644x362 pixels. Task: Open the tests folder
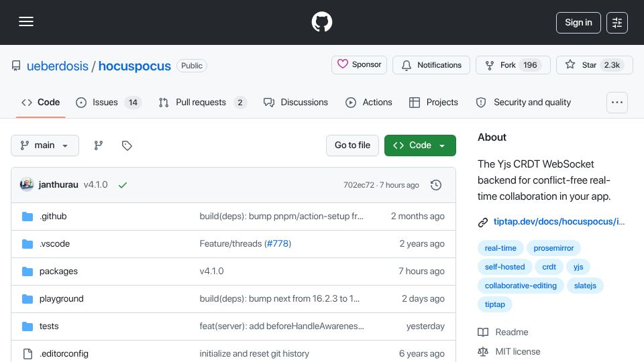[49, 326]
